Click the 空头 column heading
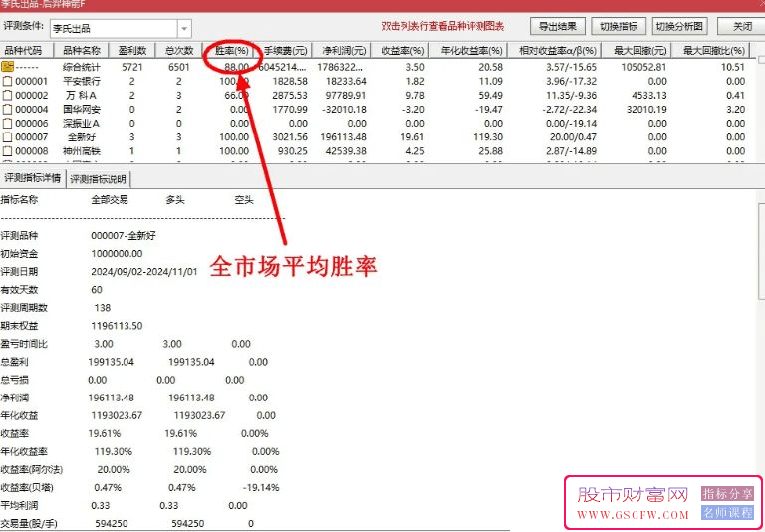This screenshot has width=765, height=532. pyautogui.click(x=244, y=200)
